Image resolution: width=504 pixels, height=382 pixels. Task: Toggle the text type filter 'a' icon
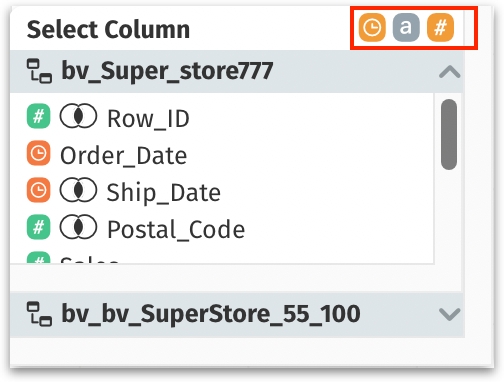[x=406, y=27]
